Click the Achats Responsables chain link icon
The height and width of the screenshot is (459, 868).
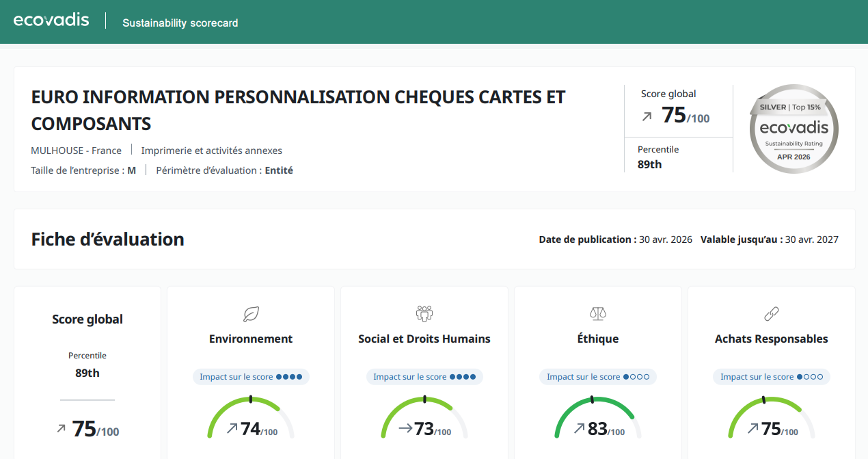coord(772,314)
